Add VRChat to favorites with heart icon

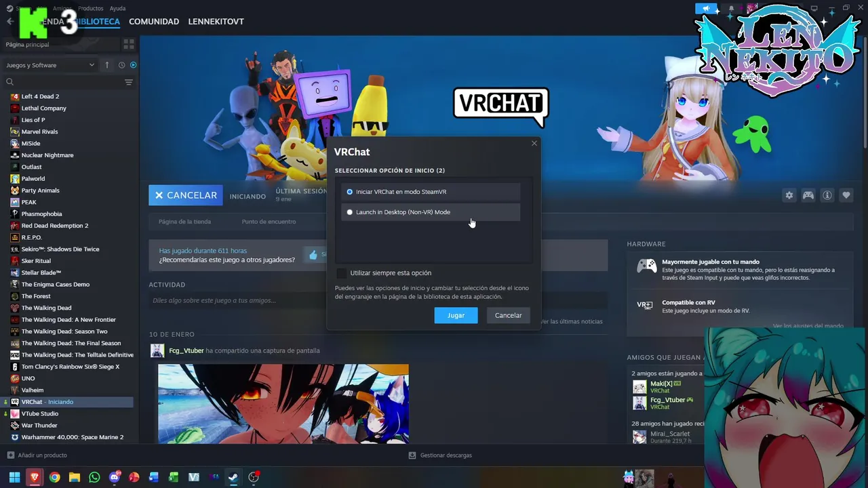(x=846, y=195)
